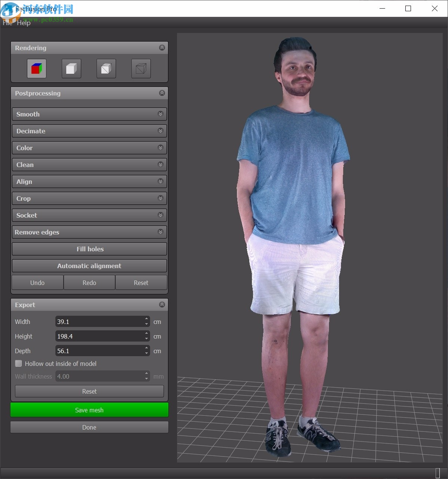Image resolution: width=448 pixels, height=479 pixels.
Task: Increase the Width value with up arrow
Action: click(146, 319)
